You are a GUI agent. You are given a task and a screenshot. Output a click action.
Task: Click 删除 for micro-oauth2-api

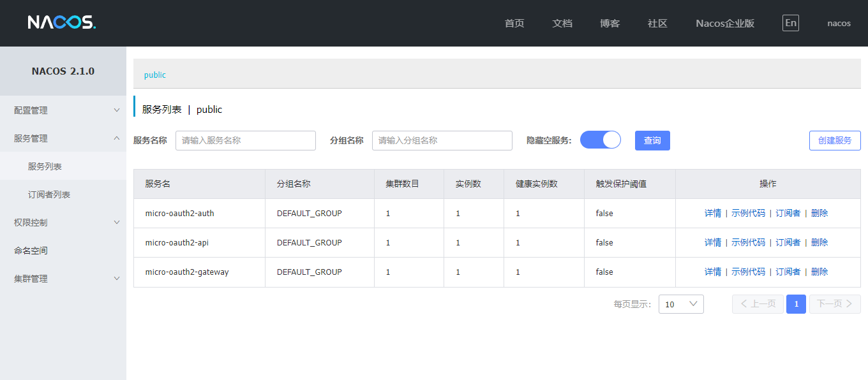point(819,242)
